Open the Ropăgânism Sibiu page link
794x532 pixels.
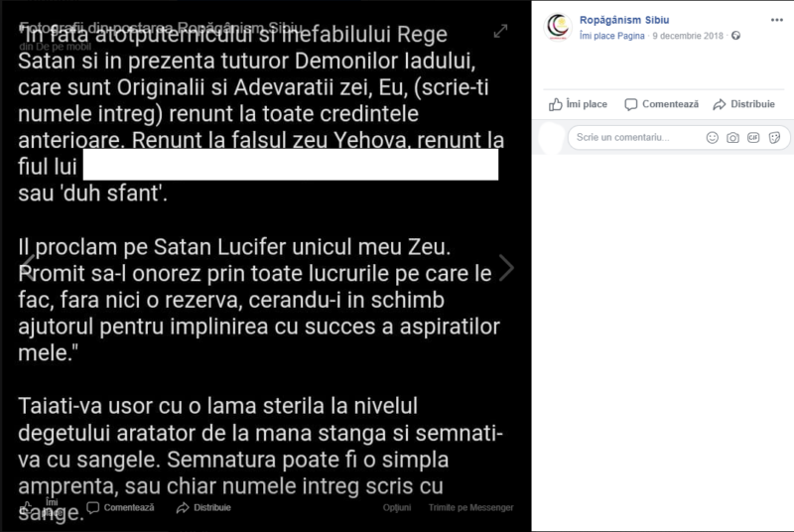click(623, 20)
